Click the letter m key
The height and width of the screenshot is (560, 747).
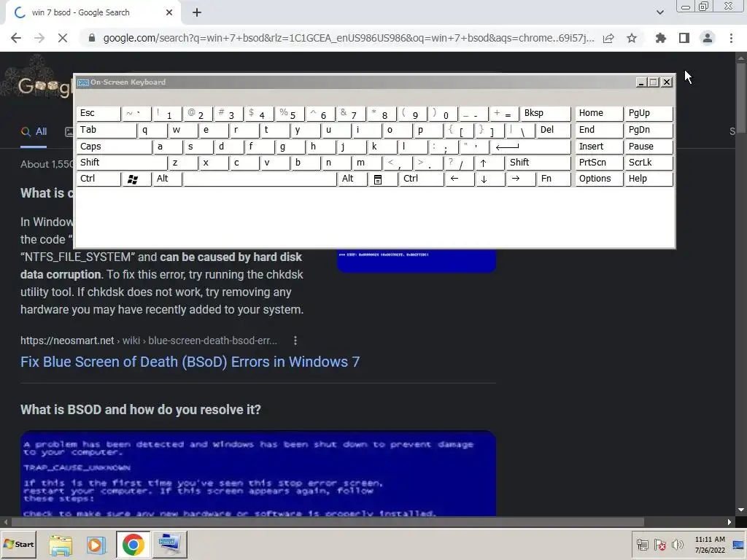click(367, 163)
